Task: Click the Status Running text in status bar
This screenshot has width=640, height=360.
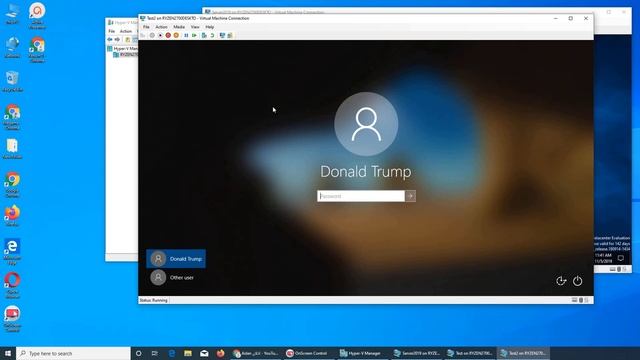Action: tap(153, 300)
